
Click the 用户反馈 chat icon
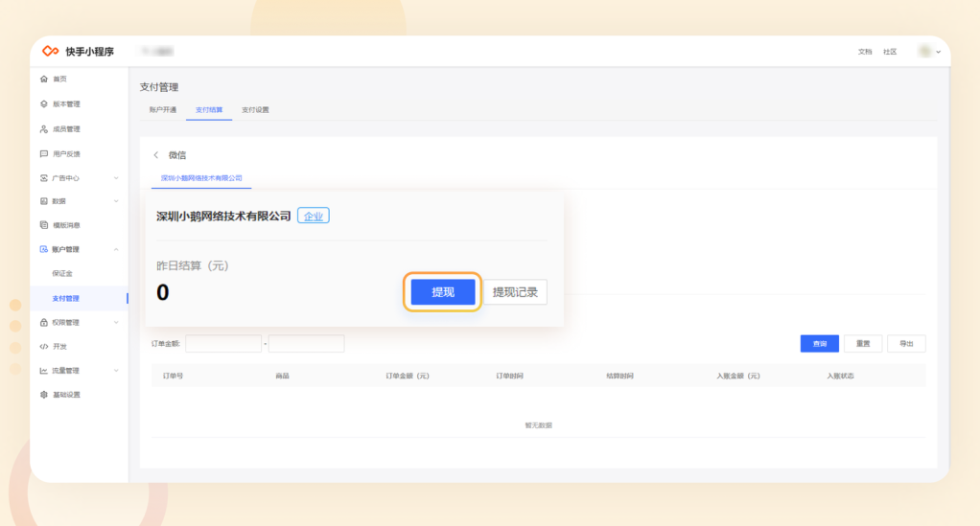(44, 153)
